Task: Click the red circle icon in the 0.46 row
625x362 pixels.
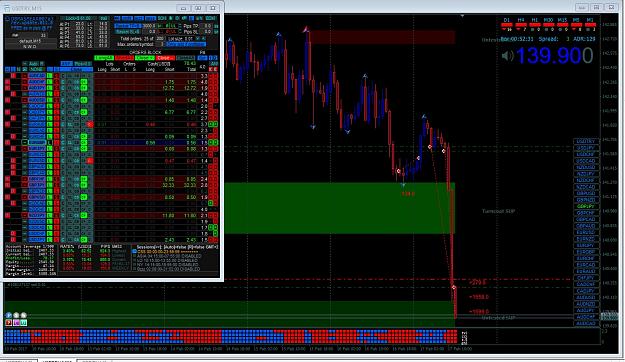Action: click(x=90, y=124)
